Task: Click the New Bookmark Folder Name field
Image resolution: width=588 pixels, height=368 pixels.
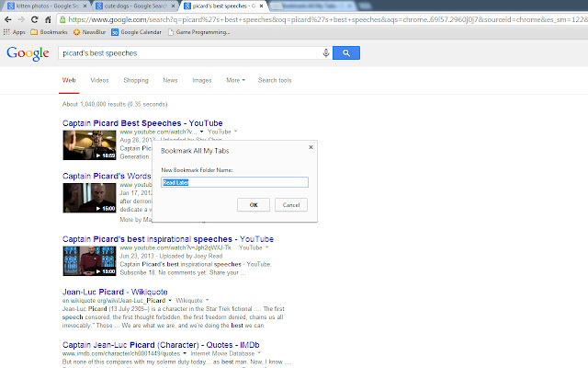Action: click(x=235, y=182)
